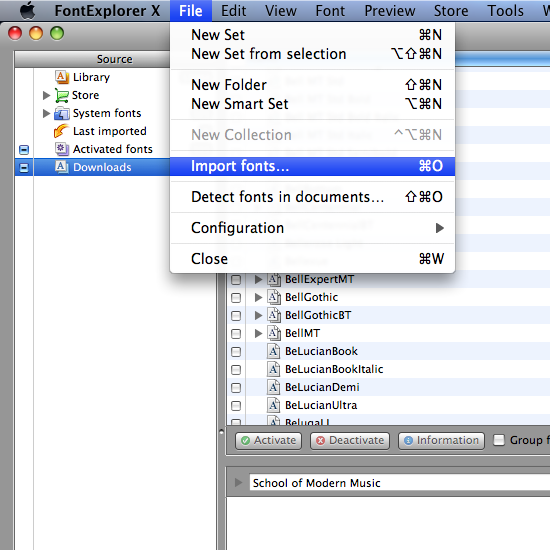This screenshot has width=550, height=550.
Task: Click the pane splitter handle beside Activate
Action: [x=221, y=432]
